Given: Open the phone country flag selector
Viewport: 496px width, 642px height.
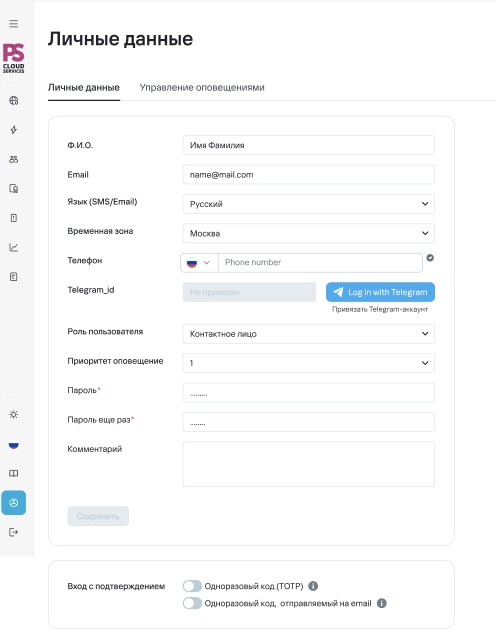Looking at the screenshot, I should (x=199, y=263).
